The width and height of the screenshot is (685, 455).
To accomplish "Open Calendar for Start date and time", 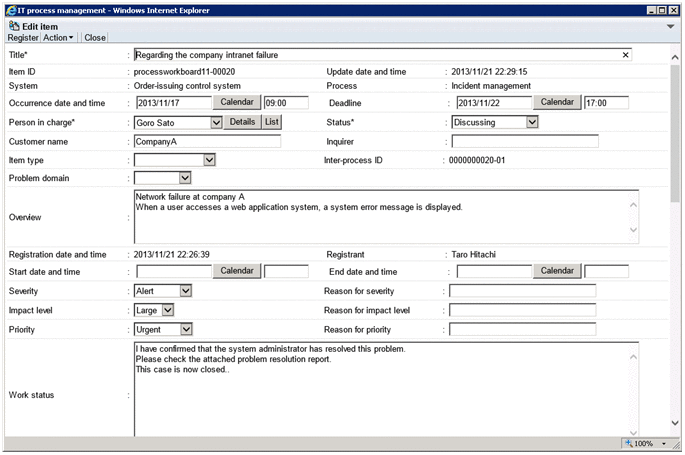I will (x=237, y=271).
